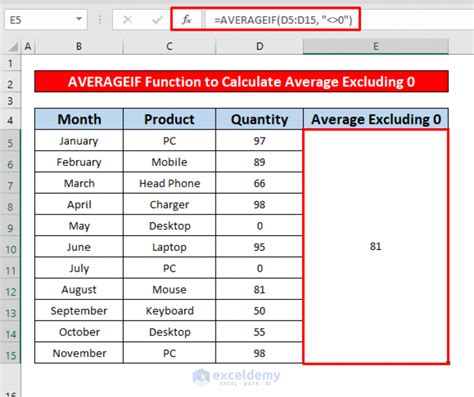Select row 3 header
The image size is (474, 397).
point(10,100)
